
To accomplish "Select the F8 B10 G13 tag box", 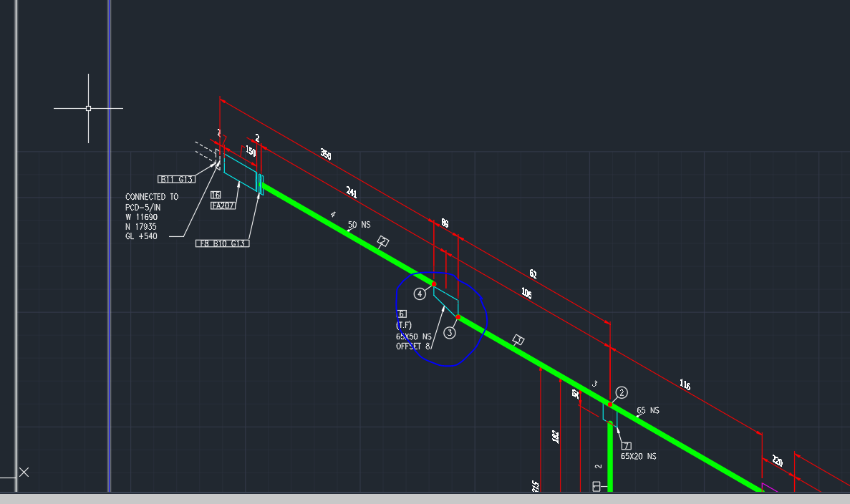I will [223, 243].
